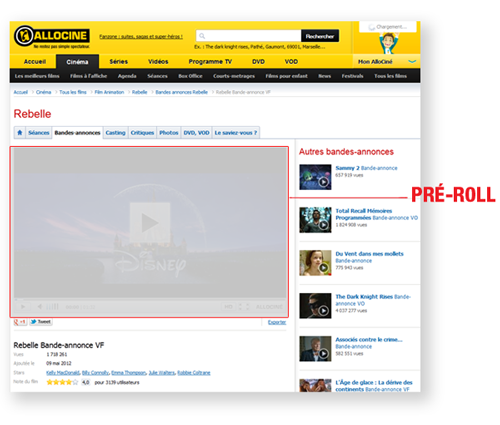Select the Cinéma main menu
Screen dimensions: 500x425
(77, 62)
